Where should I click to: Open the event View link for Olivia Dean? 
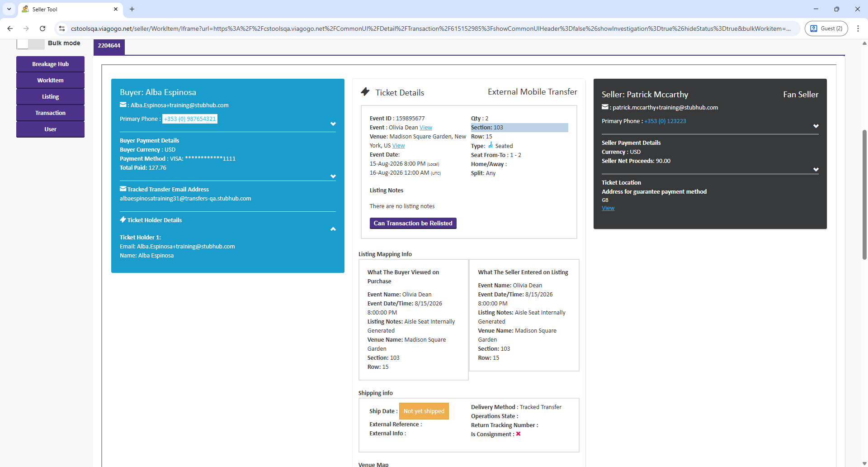pyautogui.click(x=425, y=128)
